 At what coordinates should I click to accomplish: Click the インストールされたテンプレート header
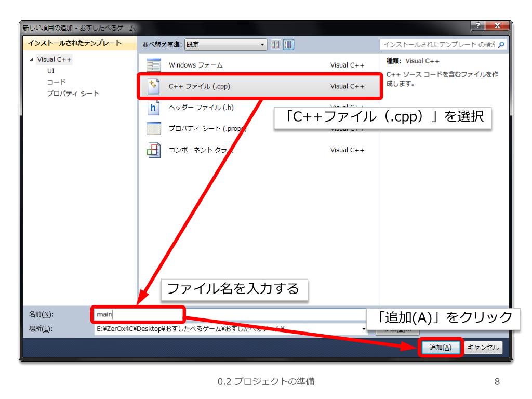pos(79,43)
